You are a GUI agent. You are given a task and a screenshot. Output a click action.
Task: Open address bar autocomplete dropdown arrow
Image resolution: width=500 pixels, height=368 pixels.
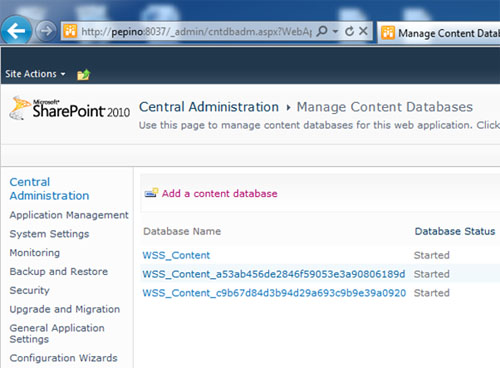tap(335, 31)
